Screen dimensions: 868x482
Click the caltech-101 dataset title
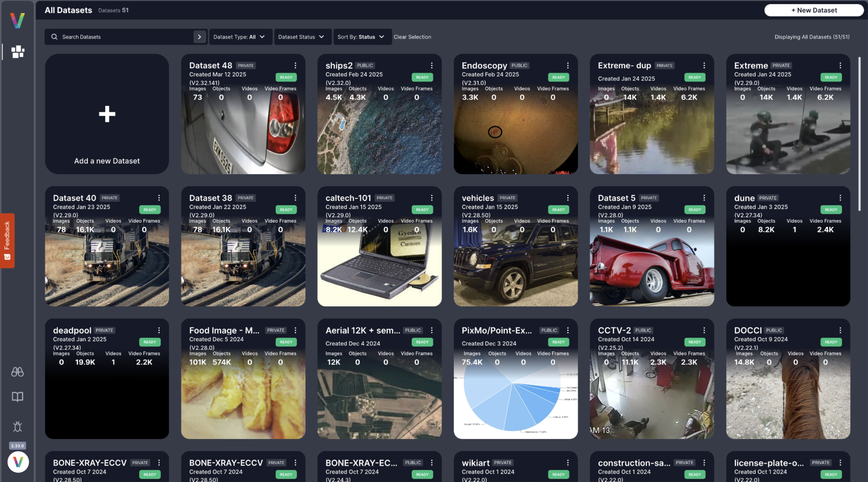(348, 198)
